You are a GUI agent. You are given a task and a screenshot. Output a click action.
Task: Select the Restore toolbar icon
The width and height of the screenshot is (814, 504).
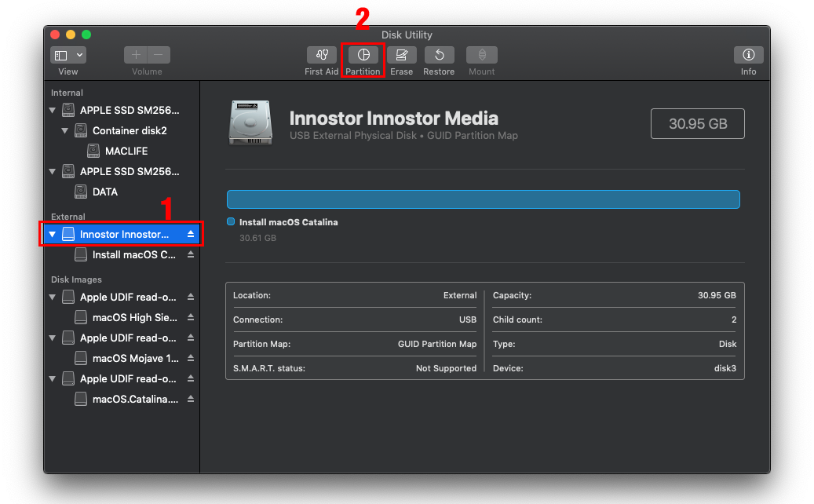(439, 55)
